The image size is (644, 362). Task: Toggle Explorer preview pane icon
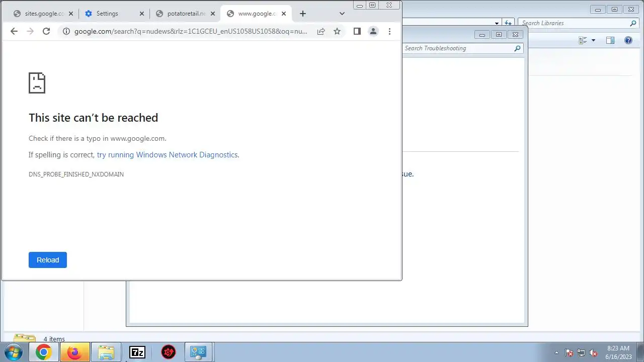[610, 40]
